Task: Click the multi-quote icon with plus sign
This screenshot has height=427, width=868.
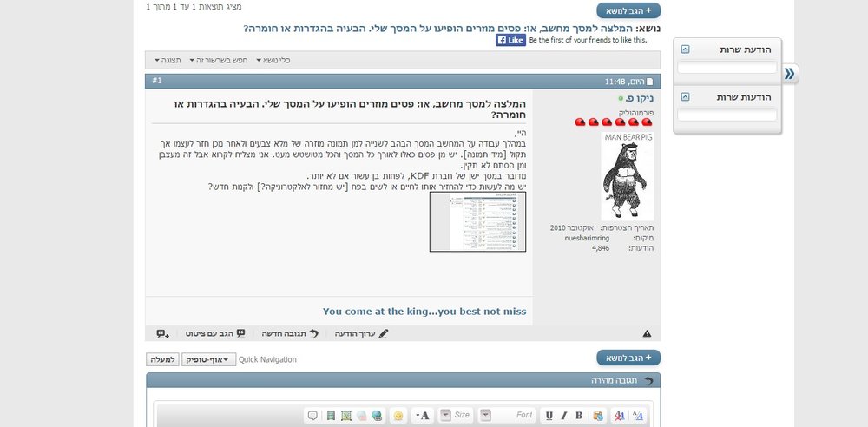Action: (x=163, y=333)
